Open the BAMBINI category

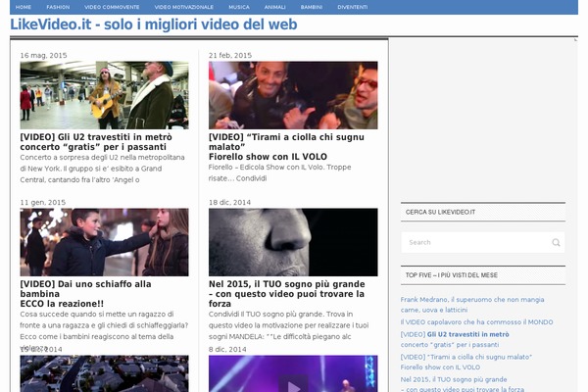(312, 7)
